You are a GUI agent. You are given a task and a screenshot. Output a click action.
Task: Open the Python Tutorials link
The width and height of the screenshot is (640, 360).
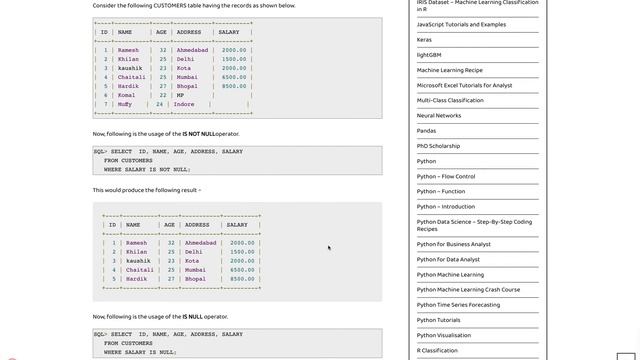[x=438, y=320]
